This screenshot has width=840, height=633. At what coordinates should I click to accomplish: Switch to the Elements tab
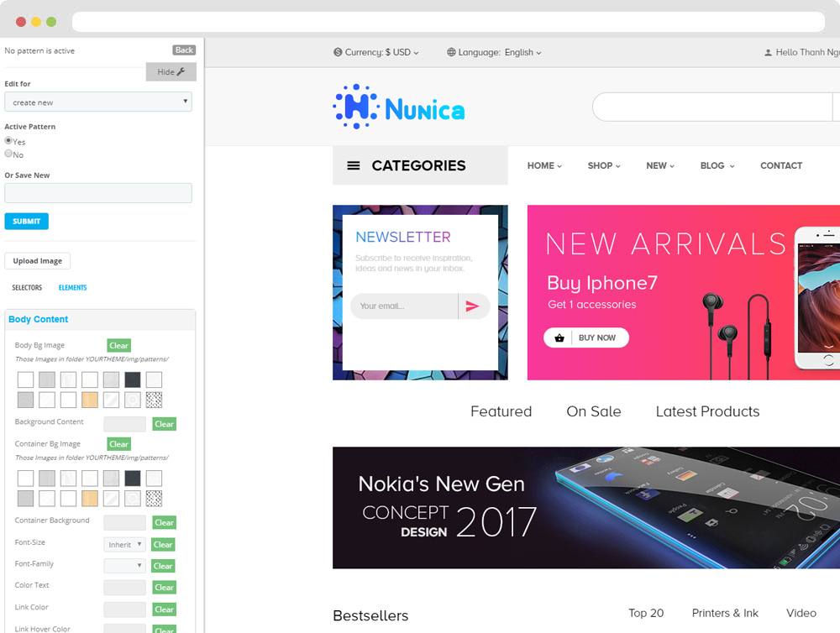[x=72, y=288]
